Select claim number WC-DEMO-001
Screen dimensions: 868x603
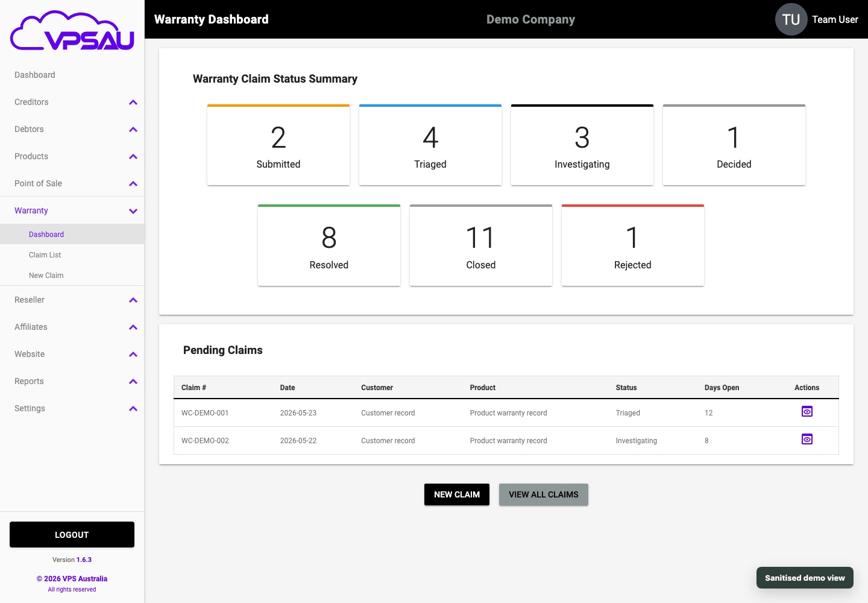click(x=205, y=413)
